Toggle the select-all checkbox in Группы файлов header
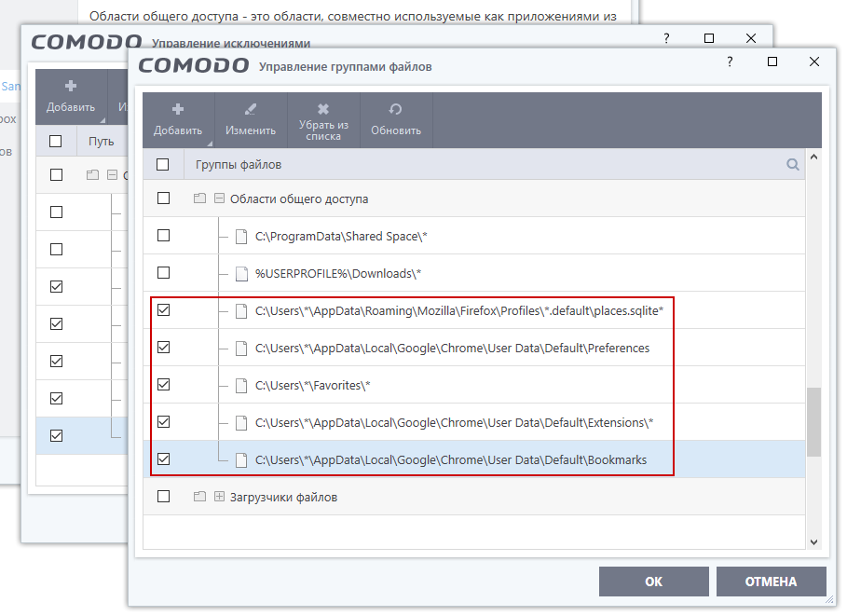The image size is (847, 616). [x=162, y=164]
